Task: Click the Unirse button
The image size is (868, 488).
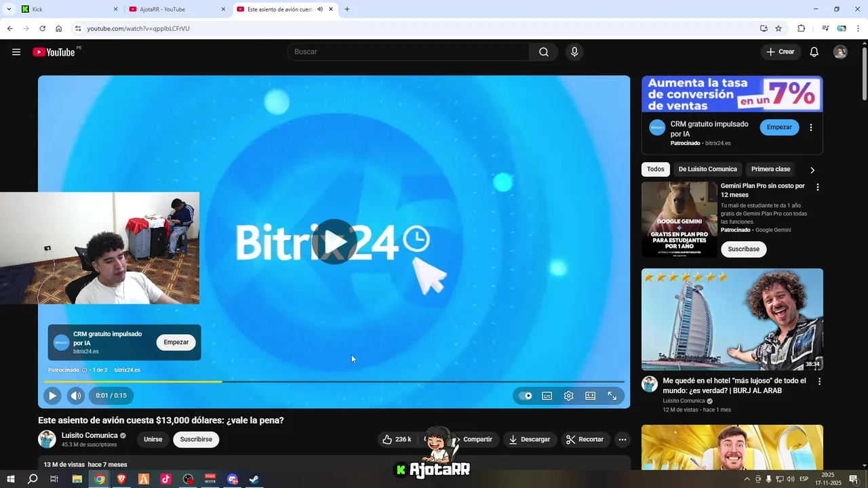Action: [x=153, y=439]
